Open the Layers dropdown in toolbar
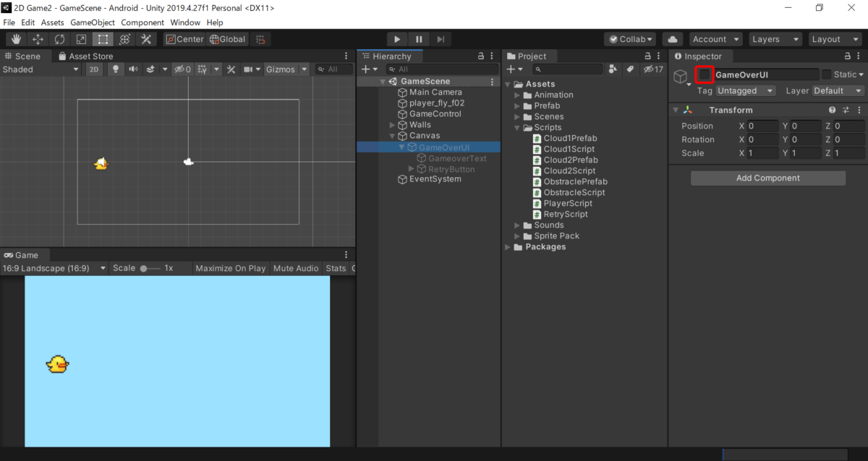This screenshot has height=461, width=868. click(x=775, y=39)
